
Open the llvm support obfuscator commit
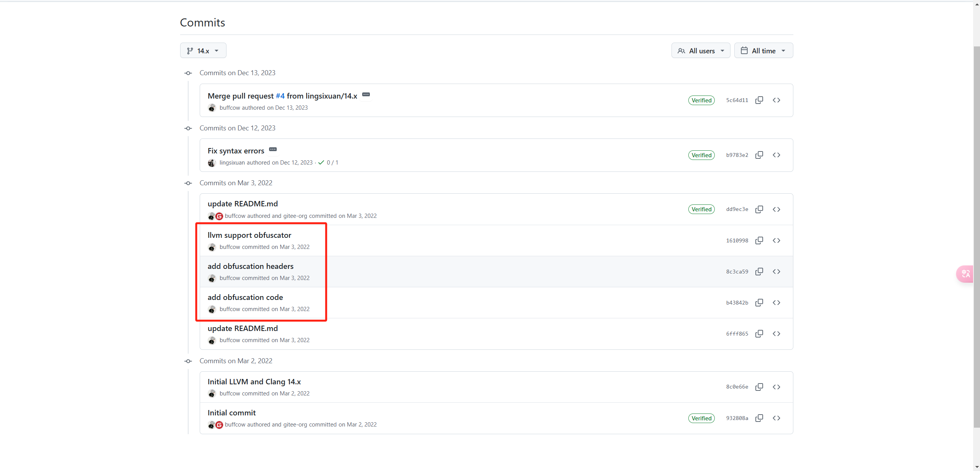(x=249, y=235)
